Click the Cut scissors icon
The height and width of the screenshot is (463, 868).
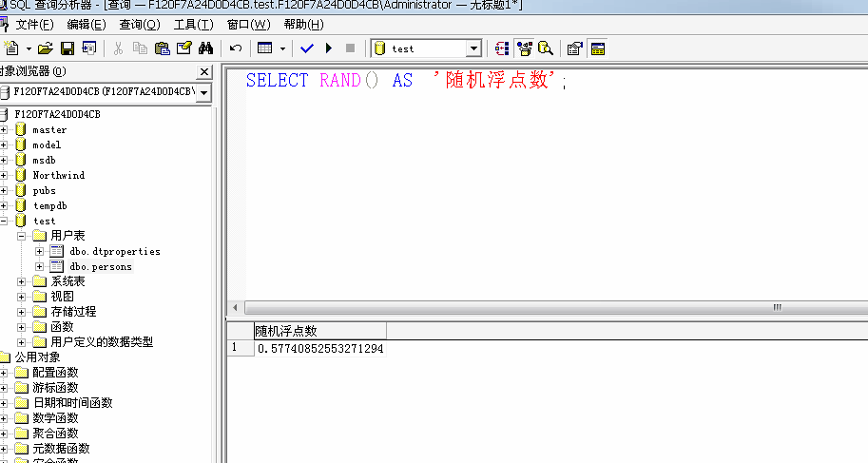(x=118, y=48)
